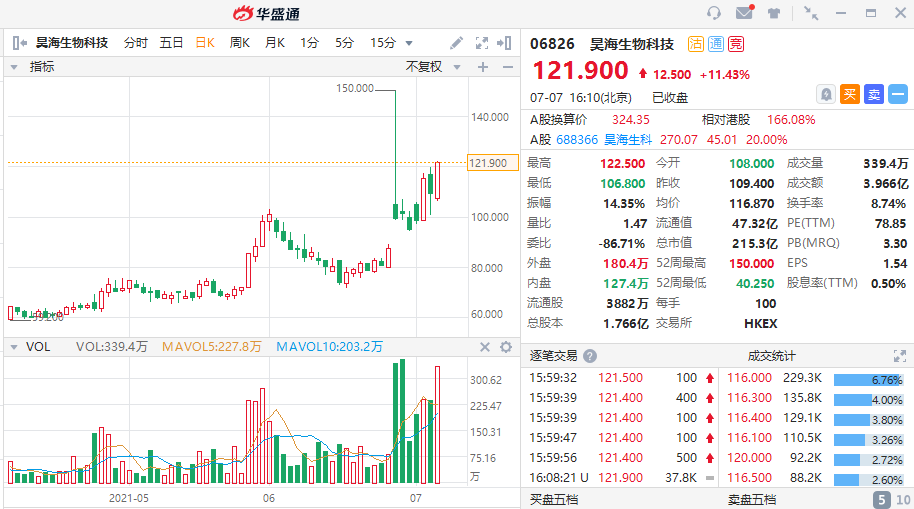Click the 华盛通 app logo
The width and height of the screenshot is (914, 509).
[x=266, y=13]
